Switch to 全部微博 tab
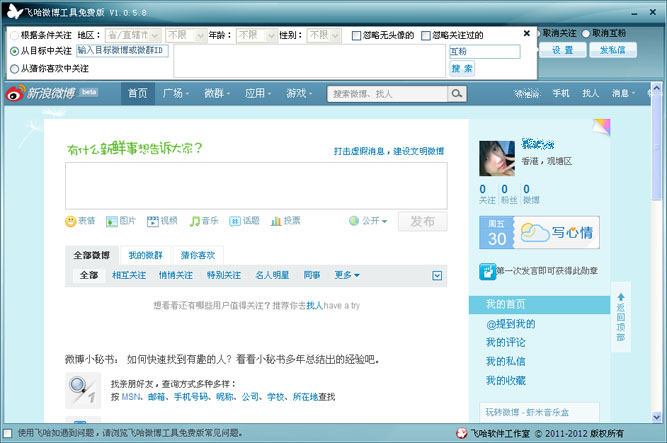Image resolution: width=667 pixels, height=443 pixels. tap(91, 255)
